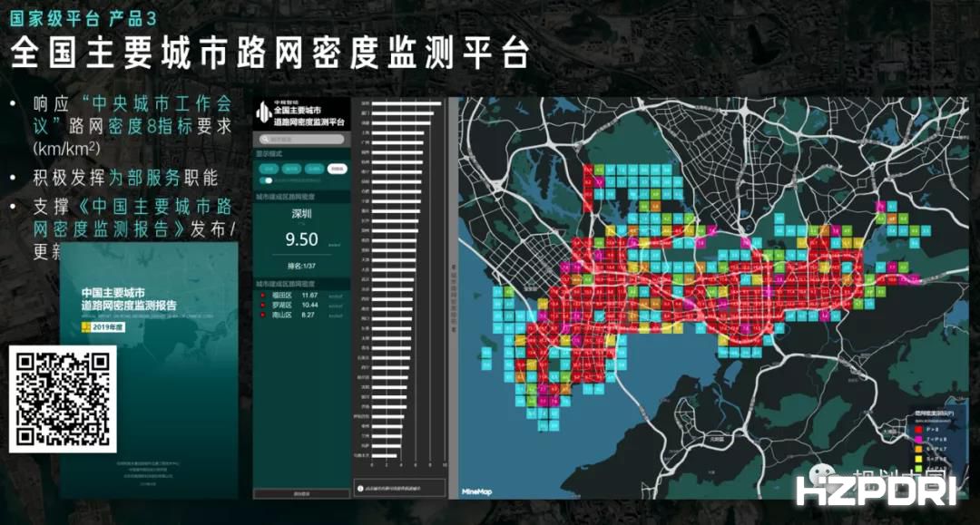Click the red marker beside 罗湖区
Viewport: 980px width, 525px height.
(261, 306)
